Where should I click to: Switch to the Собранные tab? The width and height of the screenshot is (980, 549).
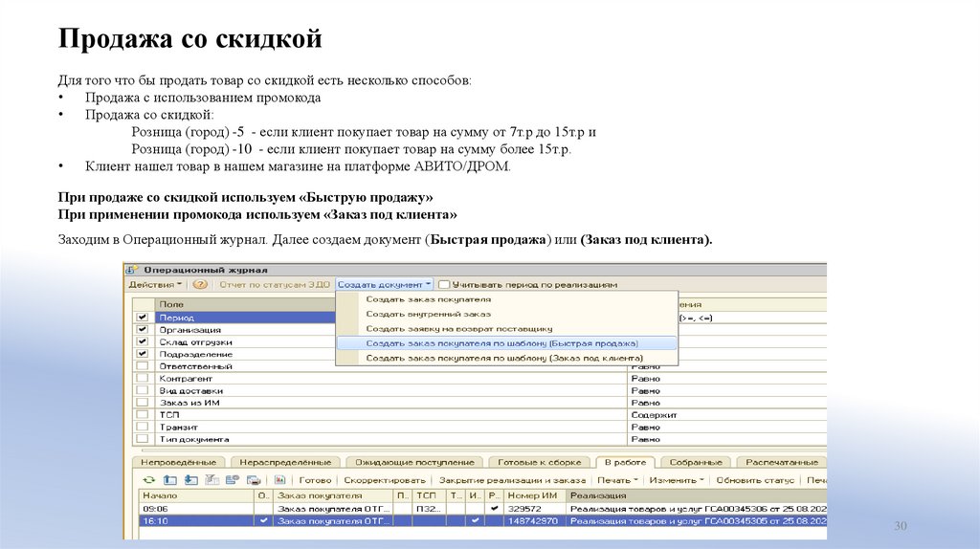696,463
